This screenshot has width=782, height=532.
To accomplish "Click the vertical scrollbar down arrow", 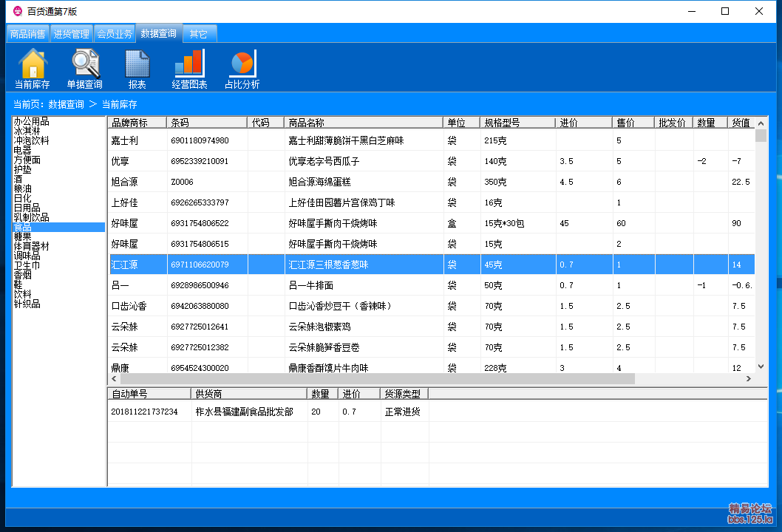I will click(x=761, y=366).
